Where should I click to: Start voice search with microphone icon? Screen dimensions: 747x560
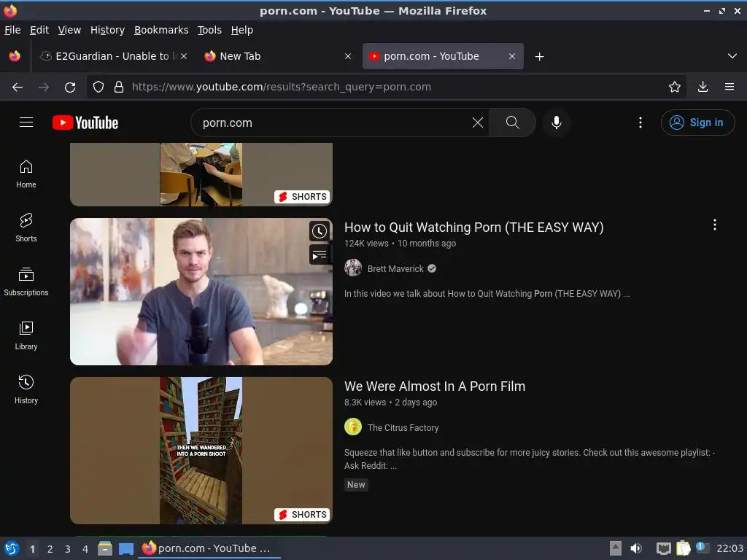click(x=556, y=122)
